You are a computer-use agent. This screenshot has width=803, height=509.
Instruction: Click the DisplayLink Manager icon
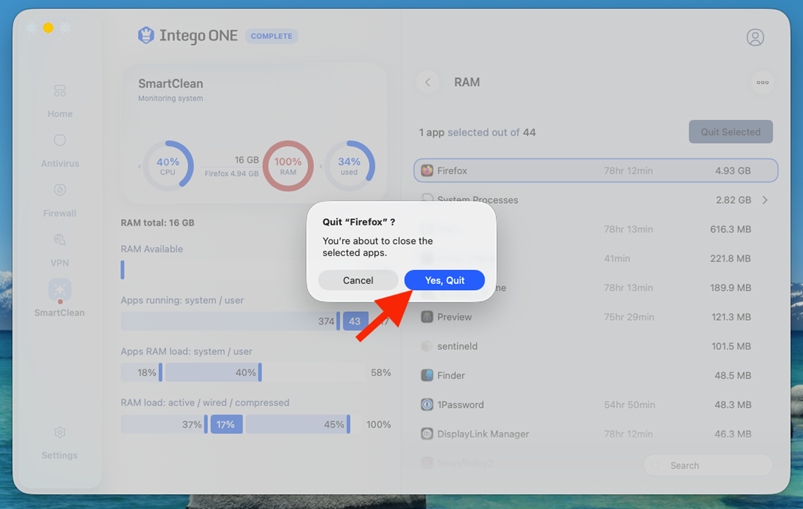(427, 434)
